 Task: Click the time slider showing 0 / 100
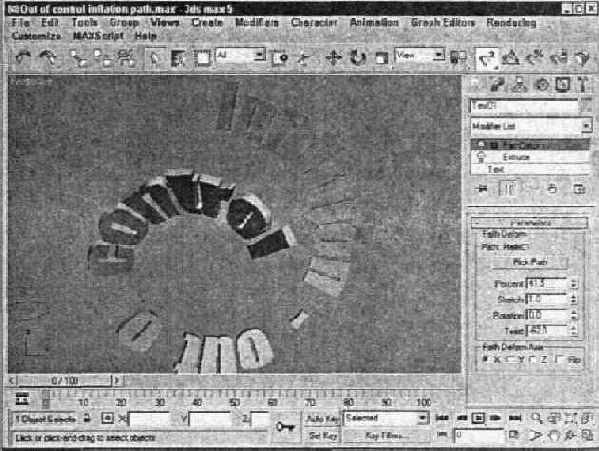tap(64, 381)
